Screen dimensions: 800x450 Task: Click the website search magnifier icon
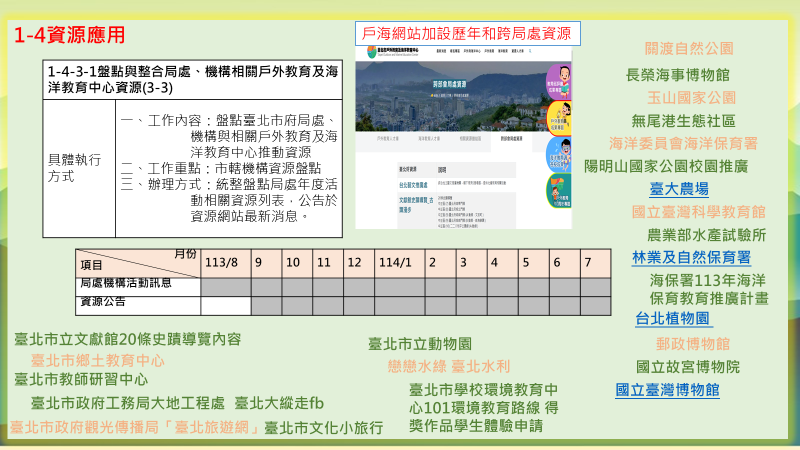coord(530,51)
